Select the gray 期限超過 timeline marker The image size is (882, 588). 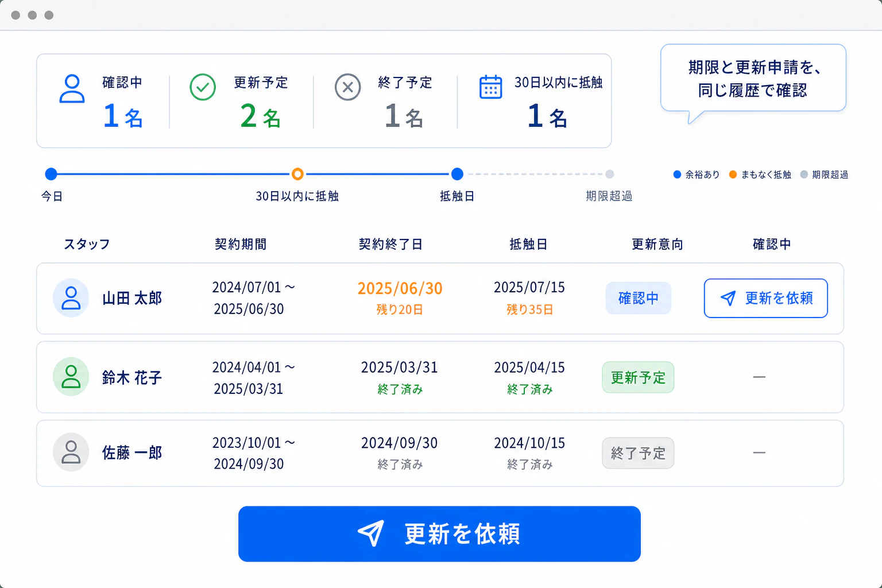610,174
